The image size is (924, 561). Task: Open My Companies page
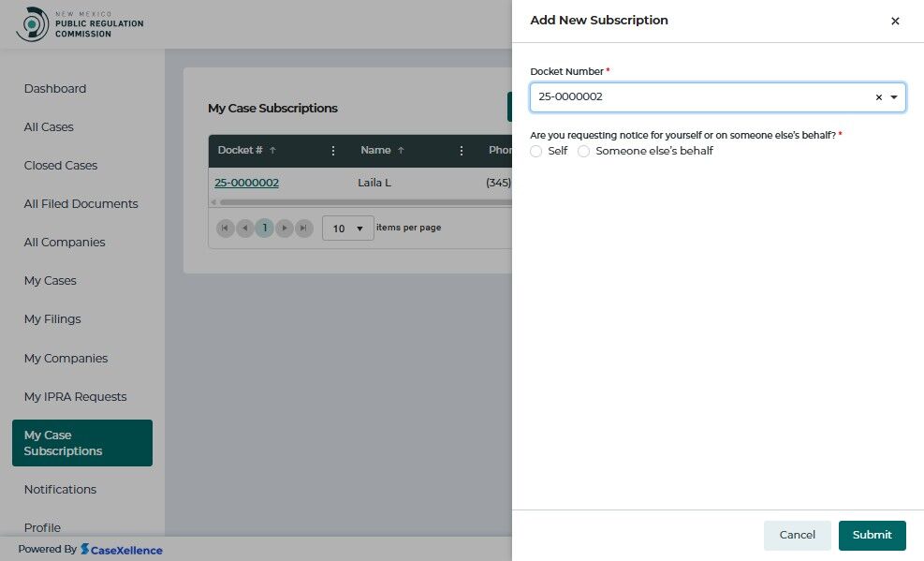[x=66, y=359]
